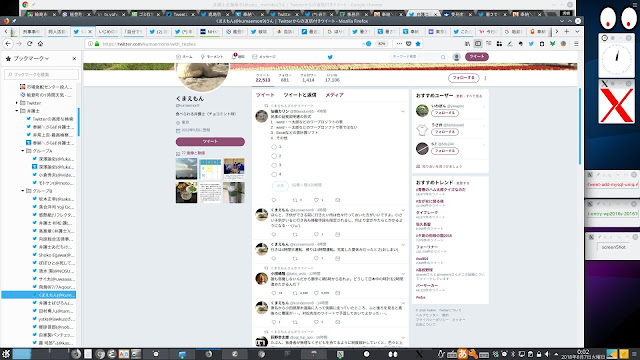The height and width of the screenshot is (360, 640).
Task: Collapse the グループA bookmark folder
Action: coord(23,151)
